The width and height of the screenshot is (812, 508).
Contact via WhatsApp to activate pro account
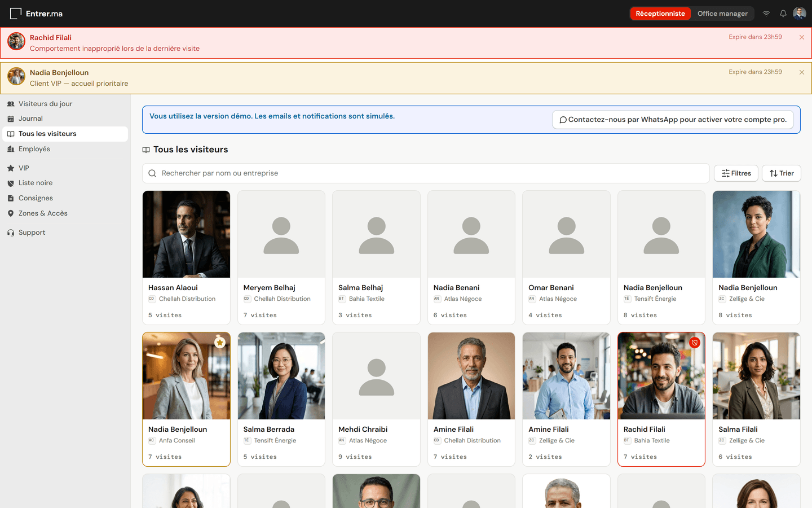673,120
